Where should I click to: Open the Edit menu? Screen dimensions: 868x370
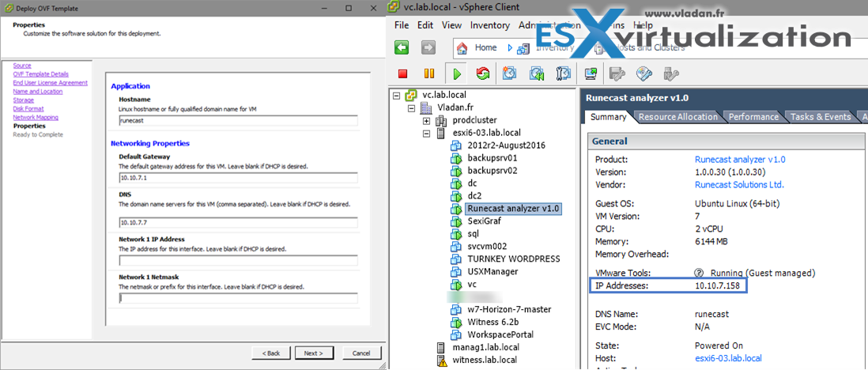(x=425, y=25)
